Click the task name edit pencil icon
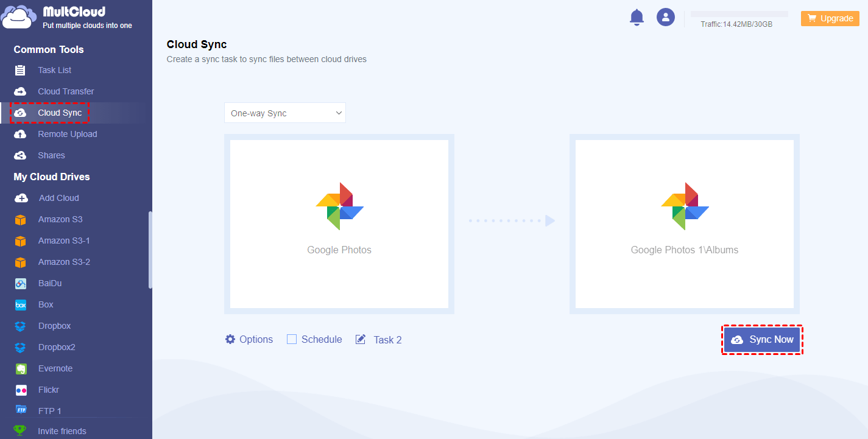 361,339
